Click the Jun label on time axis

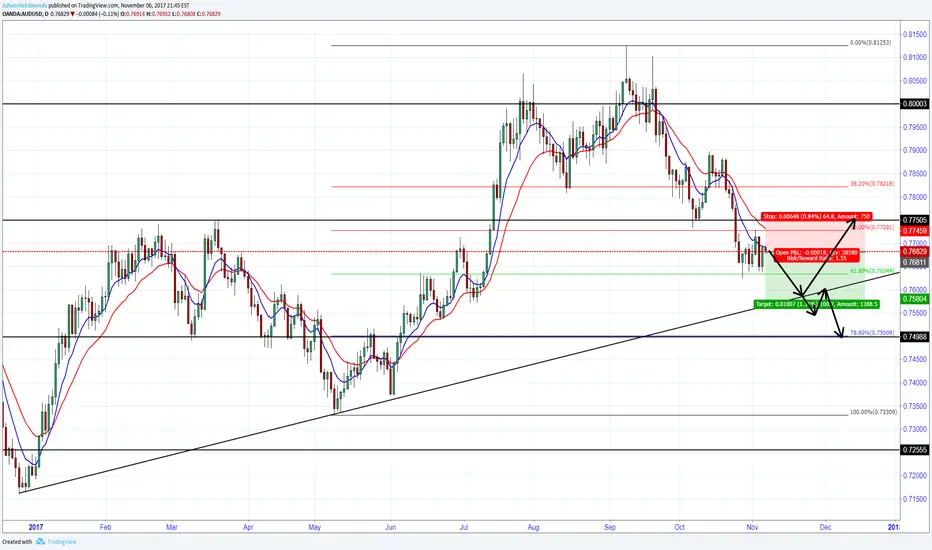pos(391,527)
